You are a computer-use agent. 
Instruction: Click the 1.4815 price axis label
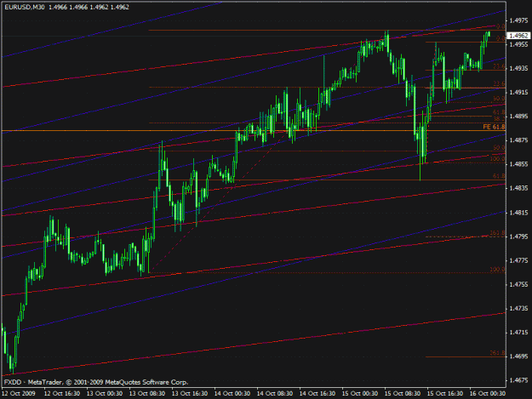click(518, 213)
